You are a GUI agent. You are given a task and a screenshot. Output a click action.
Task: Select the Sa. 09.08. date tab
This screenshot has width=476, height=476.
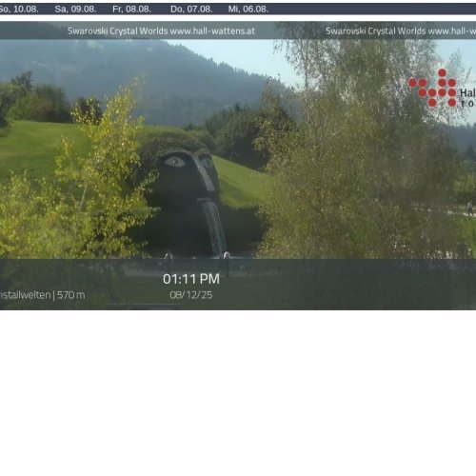(x=75, y=10)
